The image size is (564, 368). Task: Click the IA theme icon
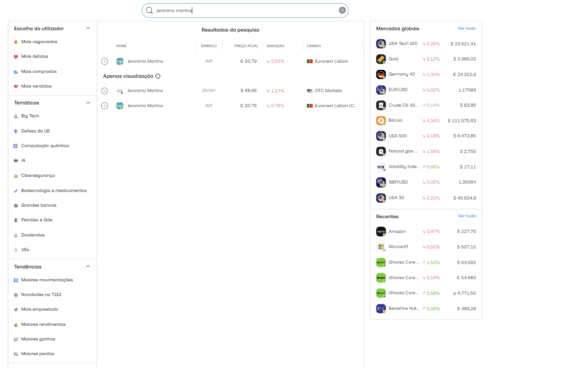(x=15, y=160)
